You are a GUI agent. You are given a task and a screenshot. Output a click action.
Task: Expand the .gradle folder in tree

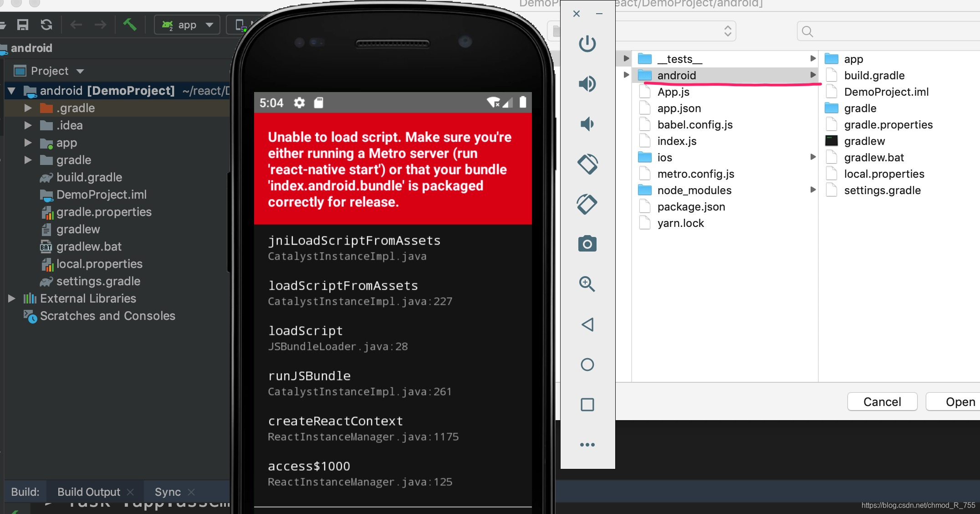[28, 108]
